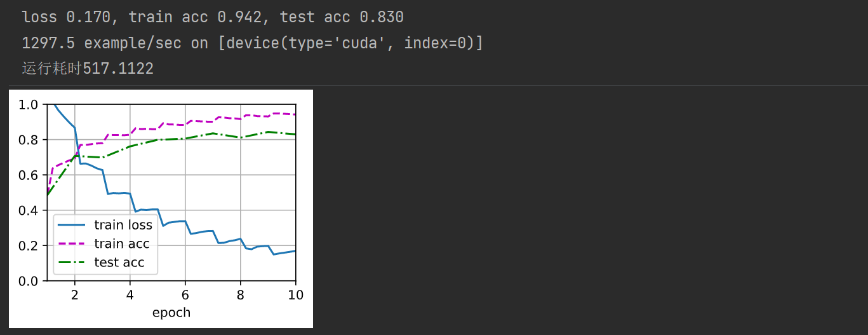
Task: Click the 0.6 y-axis tick label
Action: [29, 175]
